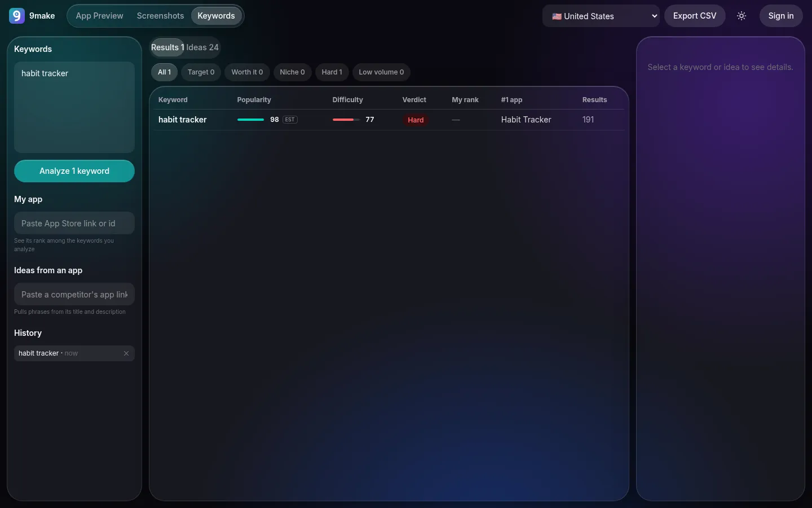Select the Target 0 filter chip

[x=201, y=72]
